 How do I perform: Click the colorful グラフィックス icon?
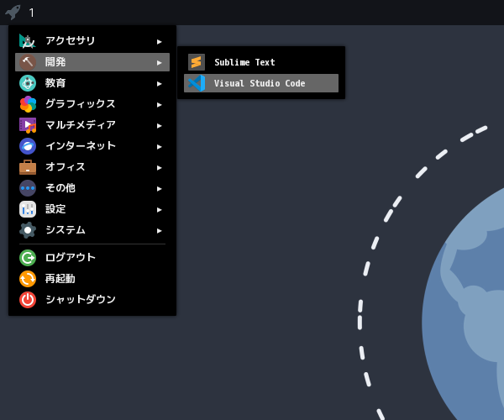tap(28, 104)
